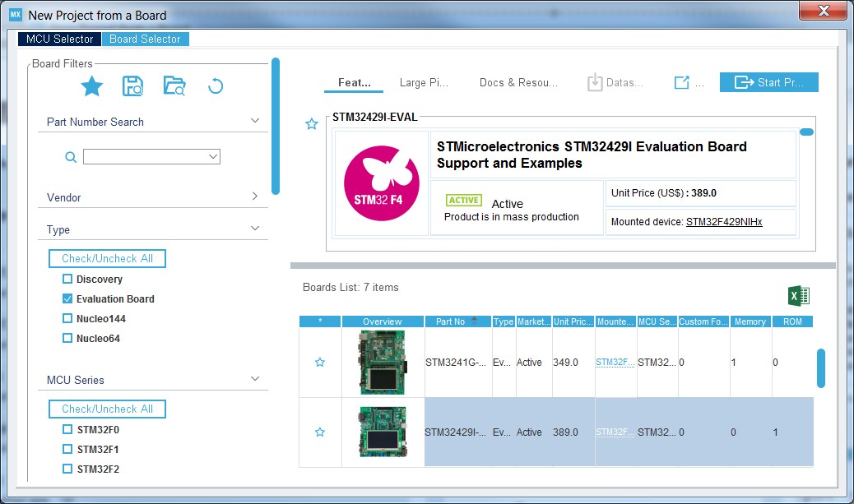Screen dimensions: 854x504
Task: Click the STM3241G board thumbnail
Action: [383, 363]
